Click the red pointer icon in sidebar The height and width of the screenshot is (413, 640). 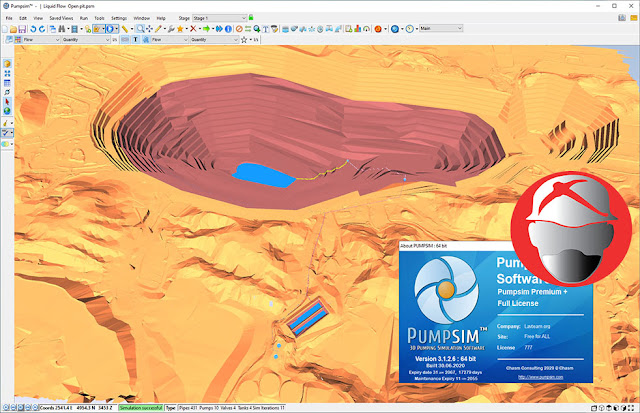pos(7,101)
